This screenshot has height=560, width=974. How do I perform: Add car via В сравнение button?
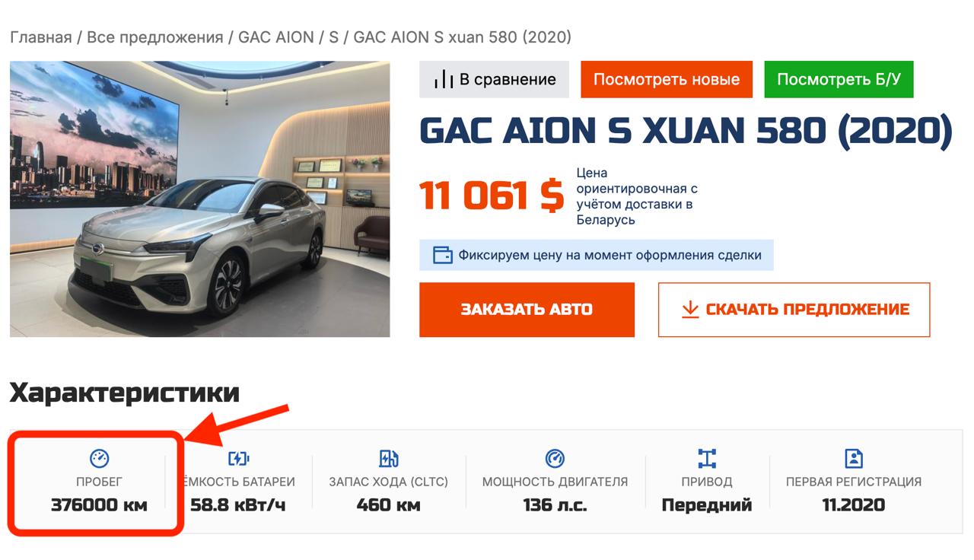(494, 80)
